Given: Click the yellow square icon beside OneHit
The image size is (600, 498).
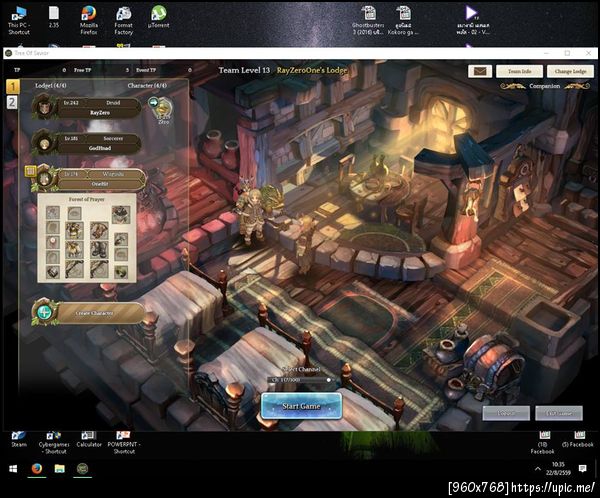Looking at the screenshot, I should coord(30,171).
